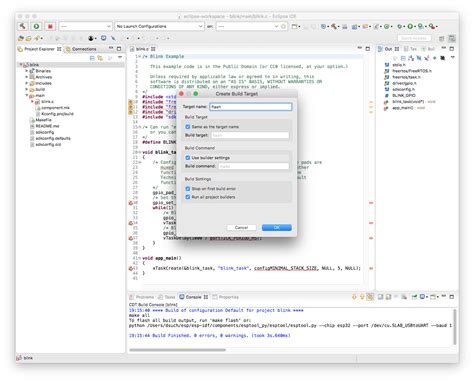Click the hammer Build icon in toolbar
This screenshot has height=381, width=474.
[23, 26]
